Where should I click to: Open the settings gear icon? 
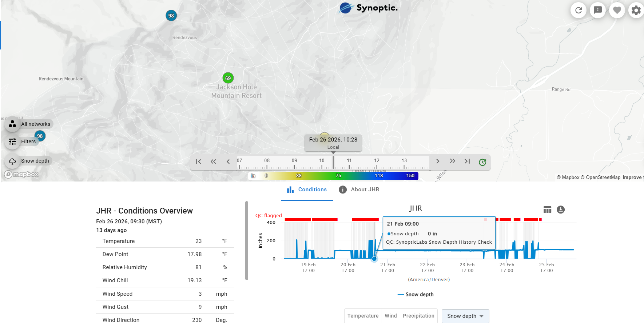(636, 10)
